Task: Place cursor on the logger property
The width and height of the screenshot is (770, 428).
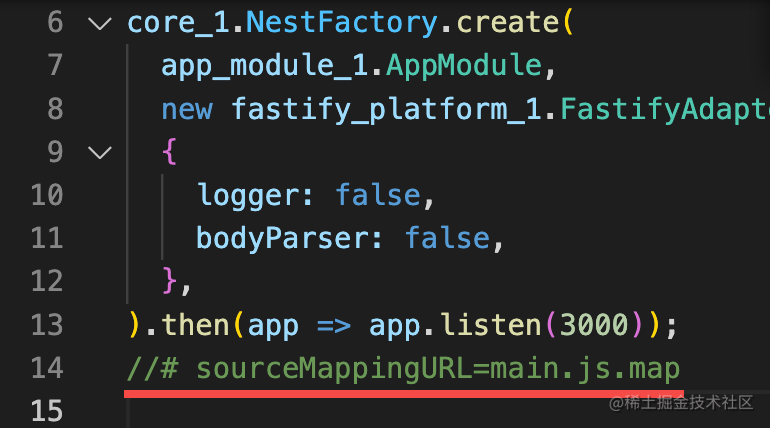Action: [248, 196]
